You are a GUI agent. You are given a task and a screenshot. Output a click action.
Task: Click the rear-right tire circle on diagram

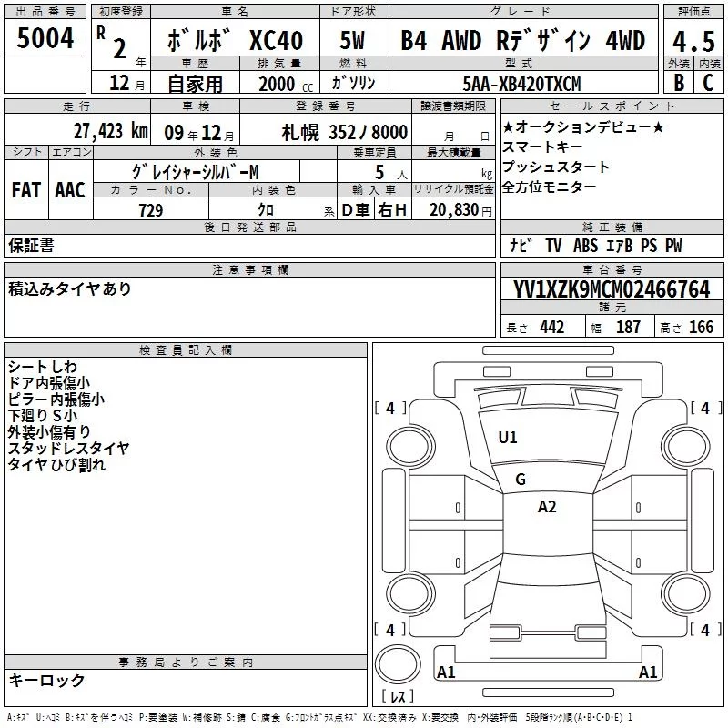point(686,593)
